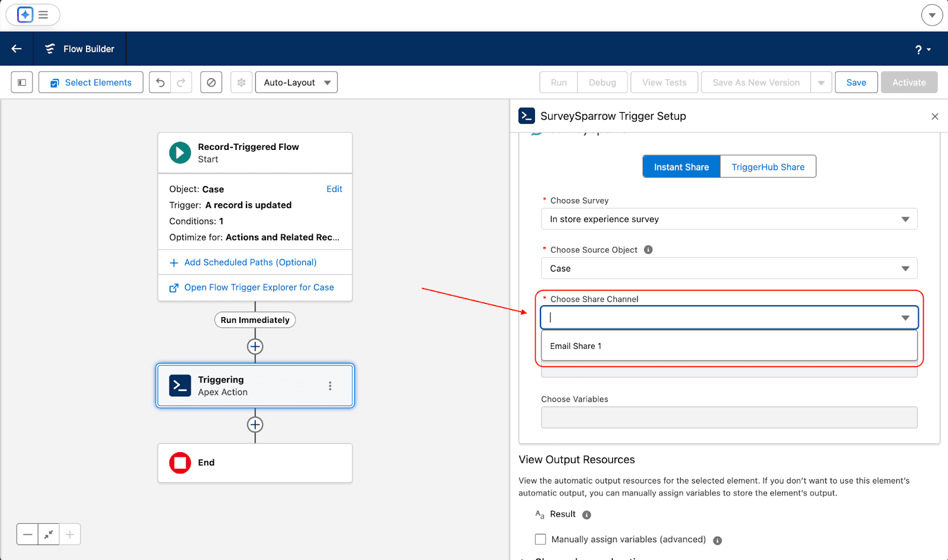Click Add Scheduled Paths (Optional) link
This screenshot has height=560, width=948.
pos(250,263)
